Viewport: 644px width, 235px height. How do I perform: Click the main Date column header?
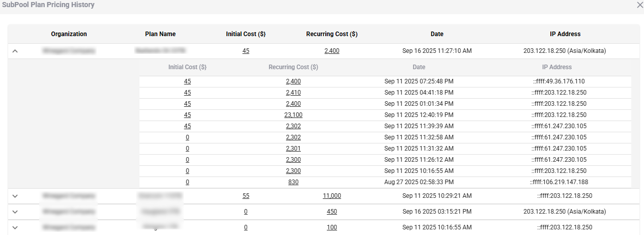click(x=437, y=34)
